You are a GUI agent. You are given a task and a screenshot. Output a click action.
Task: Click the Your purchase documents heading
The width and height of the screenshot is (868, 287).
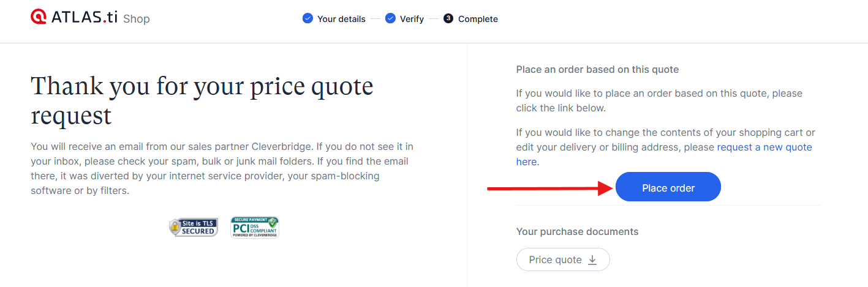pos(578,231)
